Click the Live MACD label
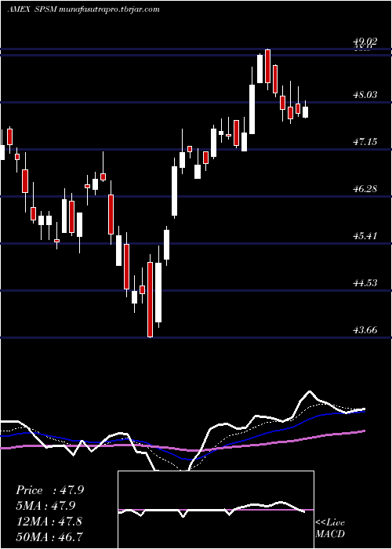The height and width of the screenshot is (549, 392). [330, 528]
